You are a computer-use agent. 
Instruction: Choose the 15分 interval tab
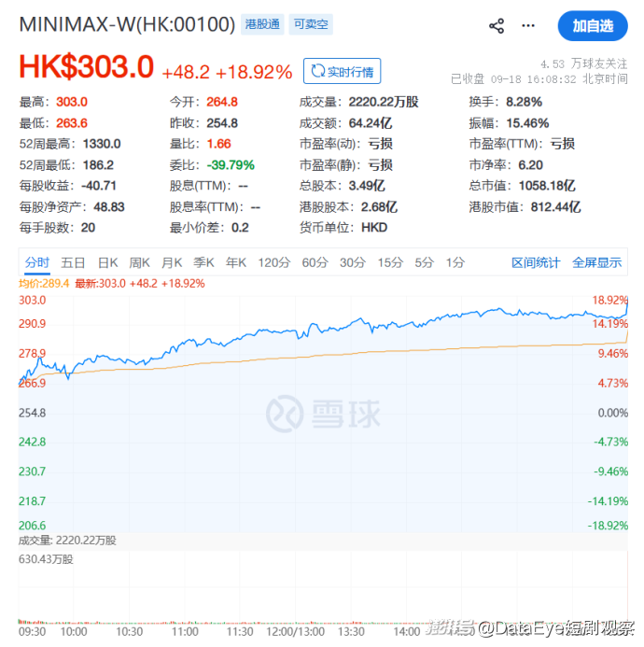[390, 262]
